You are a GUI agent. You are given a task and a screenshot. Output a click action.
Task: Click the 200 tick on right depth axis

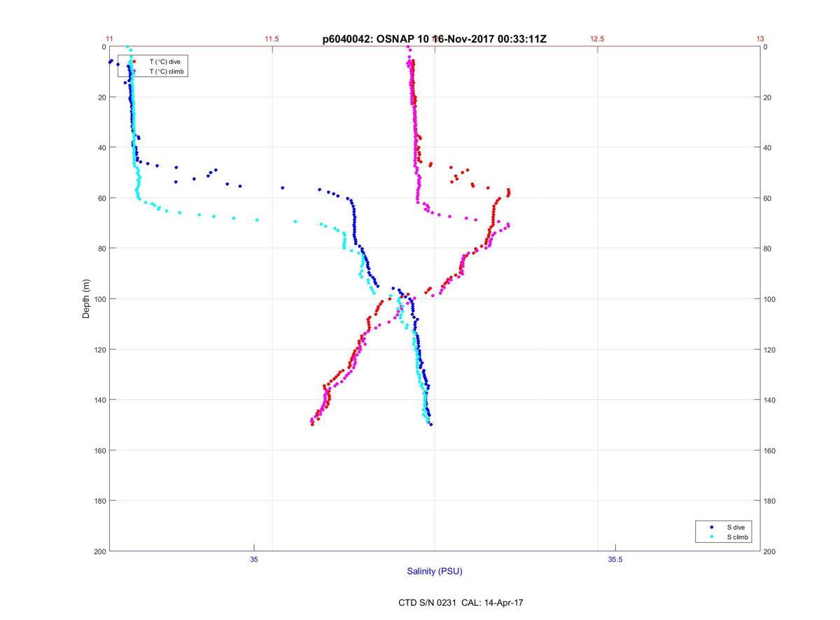(770, 551)
